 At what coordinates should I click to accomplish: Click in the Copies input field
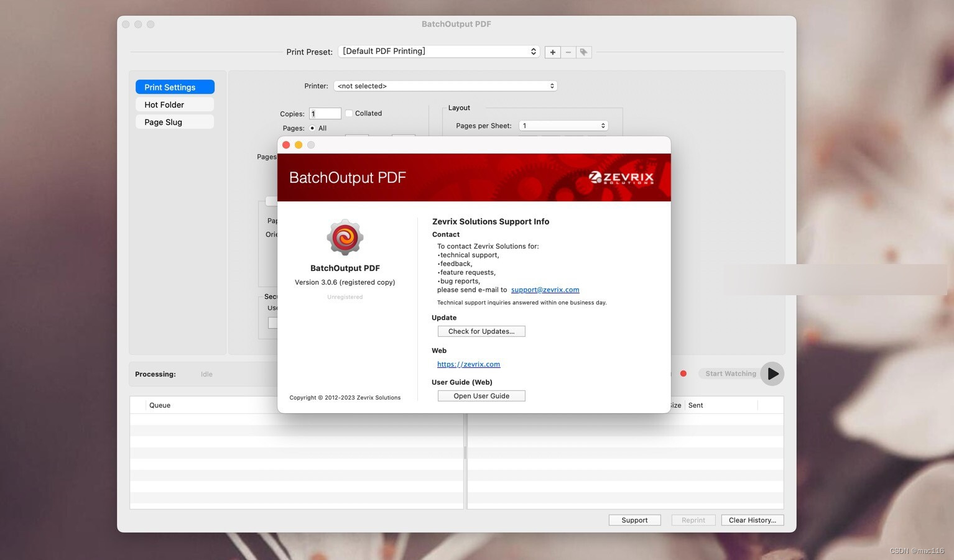[325, 114]
